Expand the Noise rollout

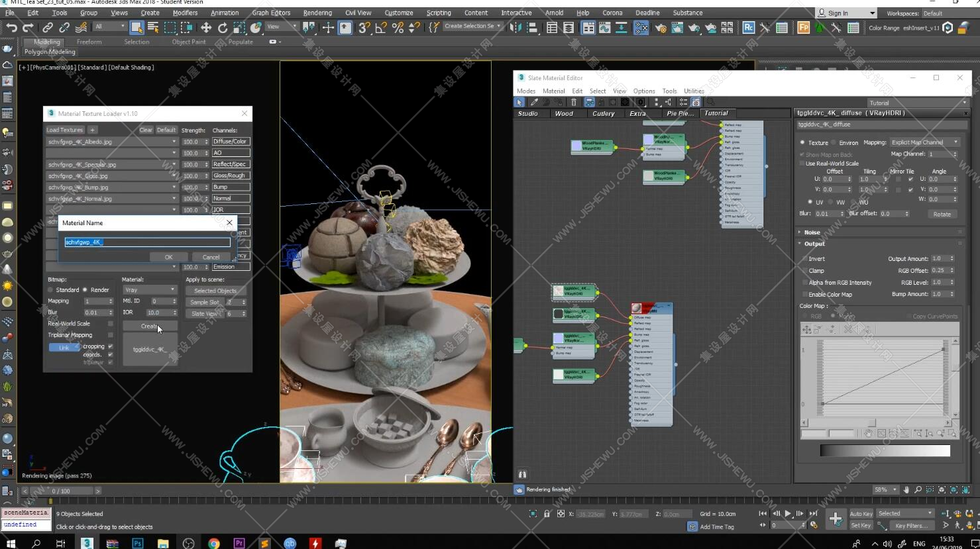point(811,232)
